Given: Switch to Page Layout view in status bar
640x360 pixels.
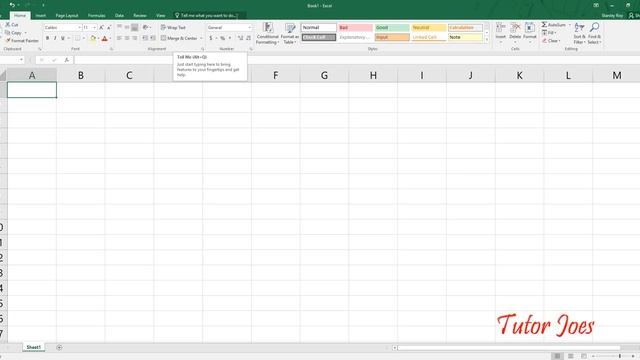Looking at the screenshot, I should click(x=571, y=356).
